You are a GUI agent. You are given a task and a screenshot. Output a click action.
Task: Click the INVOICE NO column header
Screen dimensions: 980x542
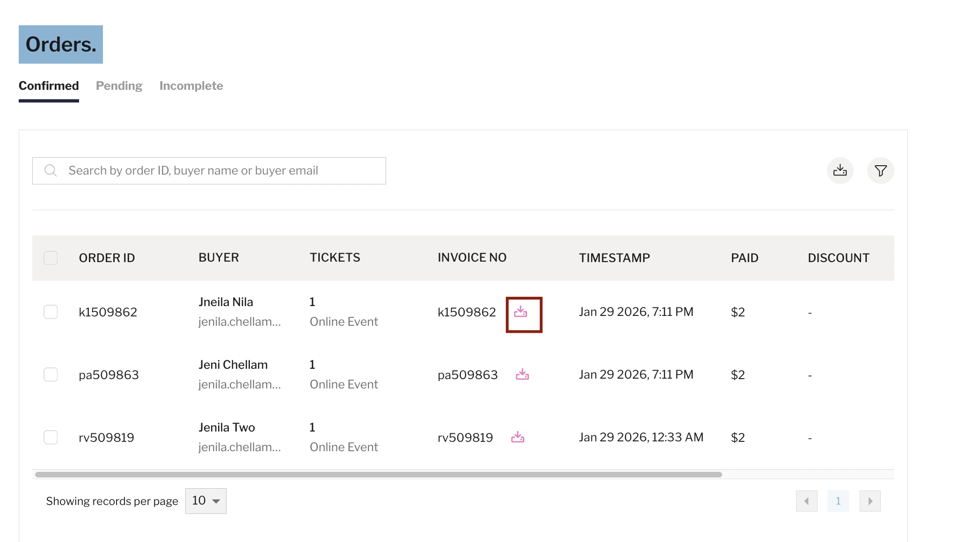pos(472,257)
